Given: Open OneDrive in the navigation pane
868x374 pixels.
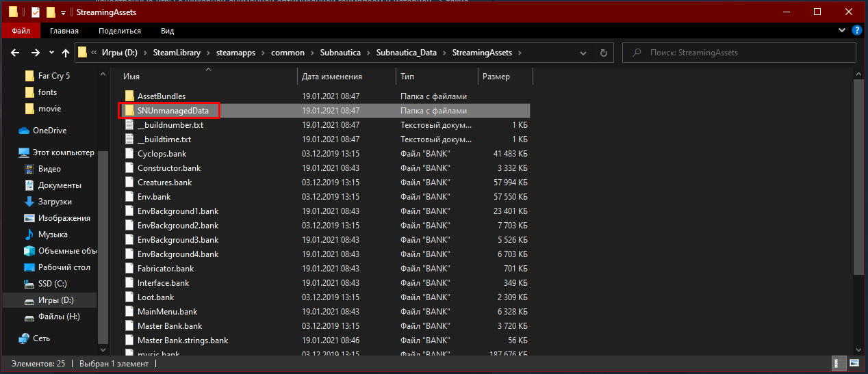Looking at the screenshot, I should [49, 131].
